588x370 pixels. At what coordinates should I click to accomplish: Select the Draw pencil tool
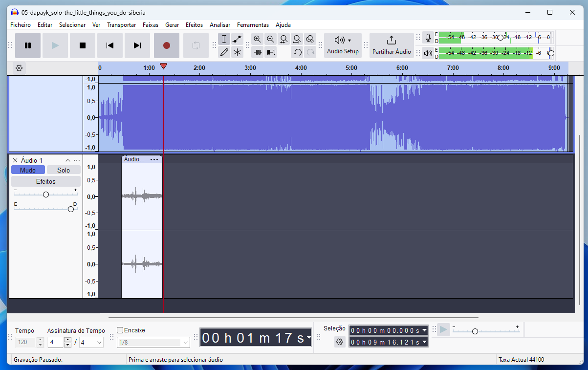point(224,52)
